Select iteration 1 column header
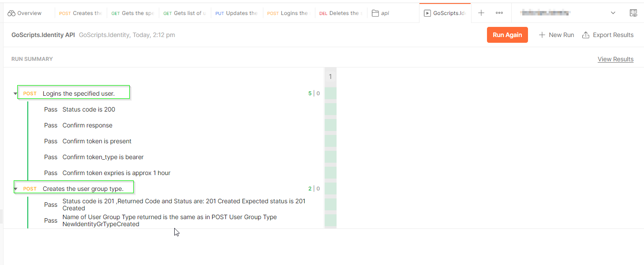This screenshot has height=265, width=644. [330, 77]
